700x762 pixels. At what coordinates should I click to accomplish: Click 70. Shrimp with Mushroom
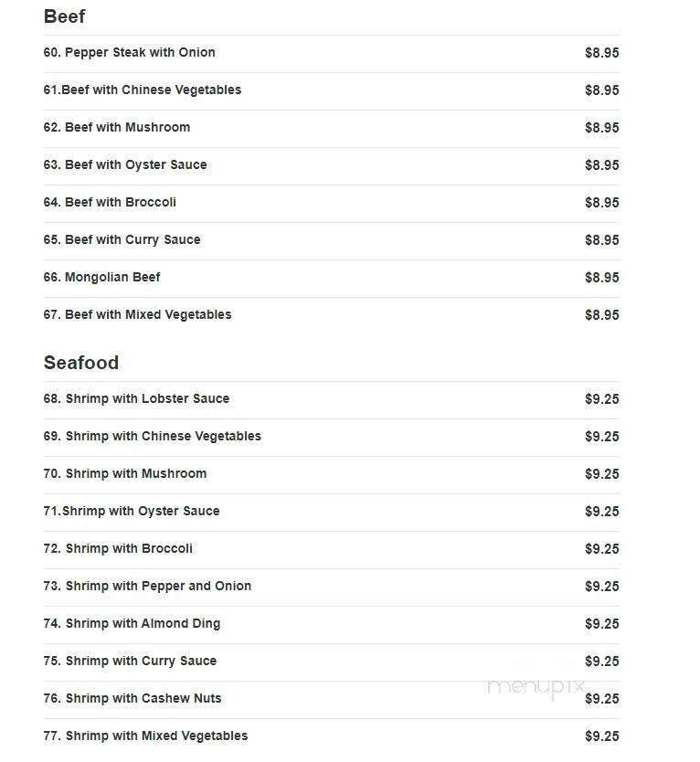click(332, 474)
